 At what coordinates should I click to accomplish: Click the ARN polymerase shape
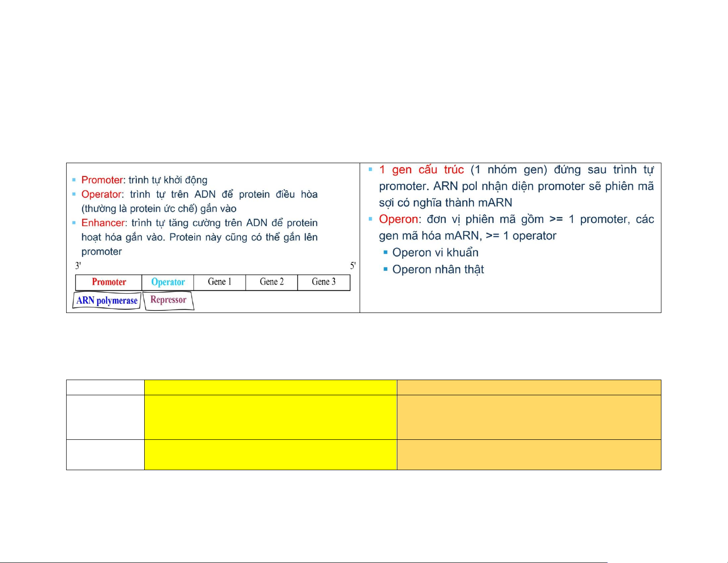(107, 301)
